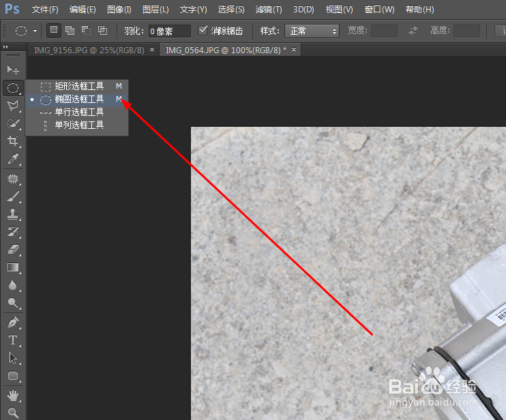Image resolution: width=506 pixels, height=420 pixels.
Task: Select the Type tool
Action: coord(13,340)
